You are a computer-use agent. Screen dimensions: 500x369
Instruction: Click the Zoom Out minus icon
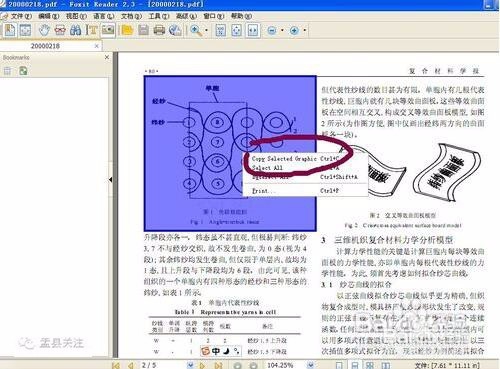tap(272, 31)
